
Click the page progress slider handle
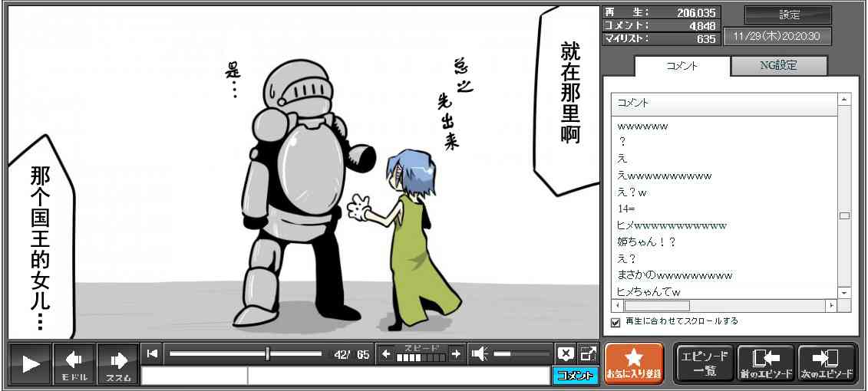point(267,353)
